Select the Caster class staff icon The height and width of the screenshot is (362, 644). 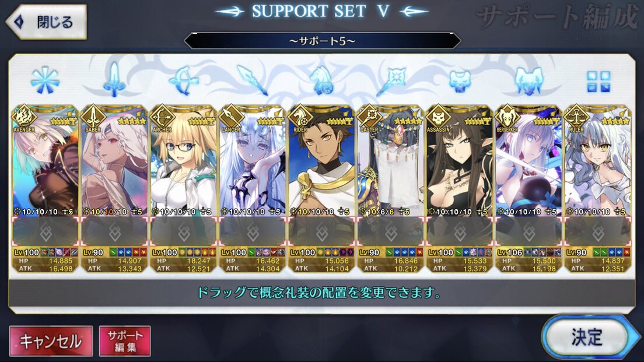(x=391, y=80)
